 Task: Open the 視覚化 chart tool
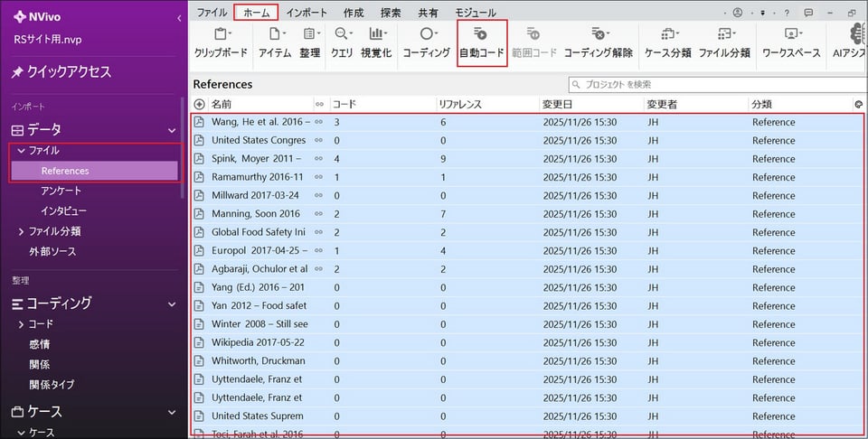click(x=376, y=43)
